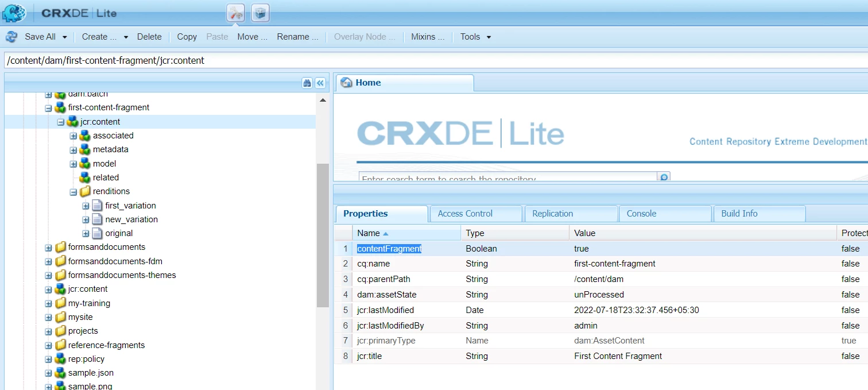Screen dimensions: 868x390
Task: Click the Copy toolbar button
Action: tap(187, 37)
